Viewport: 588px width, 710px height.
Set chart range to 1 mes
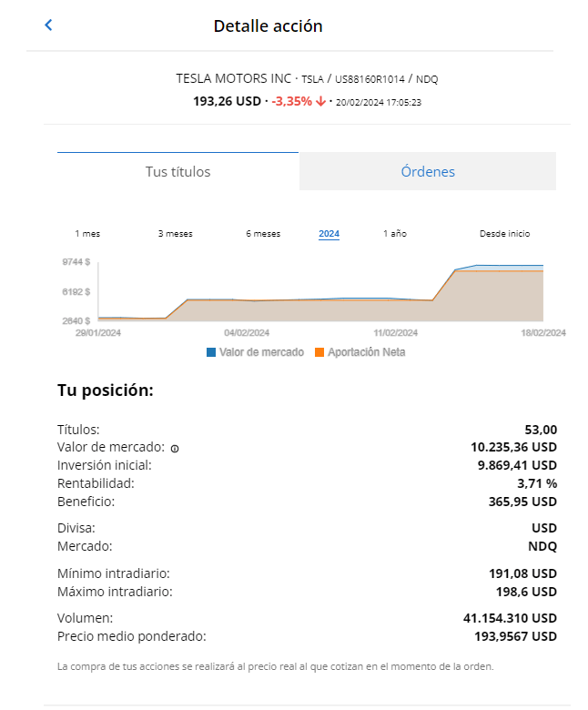[87, 234]
